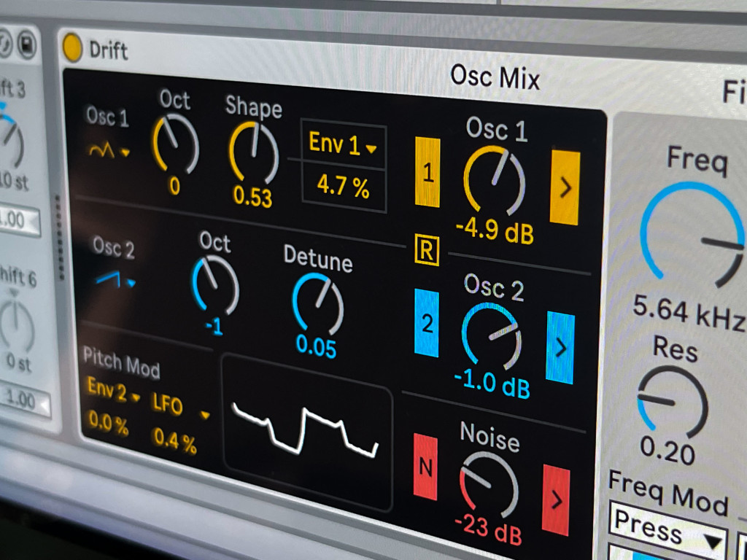Toggle oscillator 2 on/off blue button

click(427, 324)
